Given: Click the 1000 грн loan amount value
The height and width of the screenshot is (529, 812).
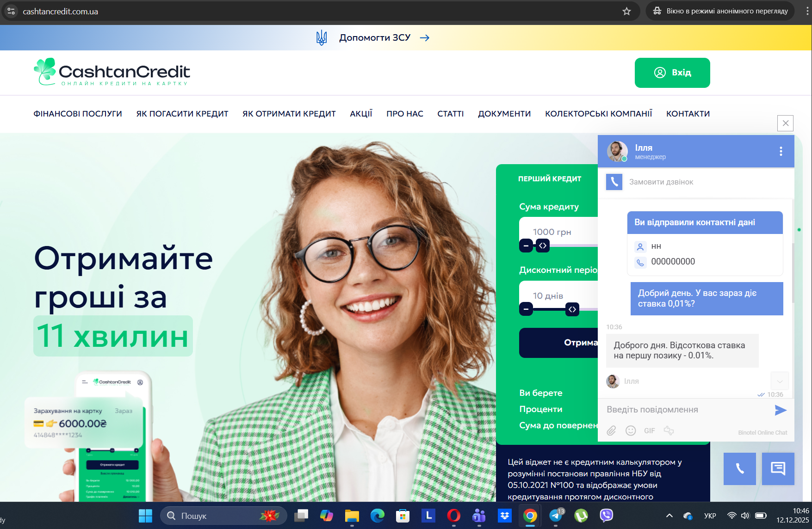Looking at the screenshot, I should (552, 232).
